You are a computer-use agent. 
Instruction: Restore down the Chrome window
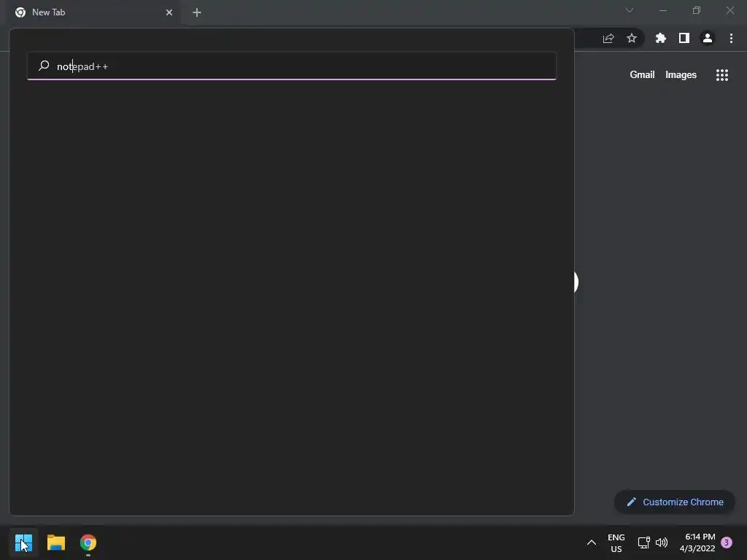tap(697, 10)
